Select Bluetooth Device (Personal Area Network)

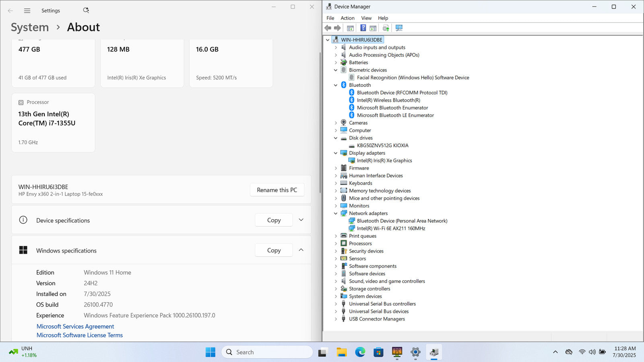point(402,221)
